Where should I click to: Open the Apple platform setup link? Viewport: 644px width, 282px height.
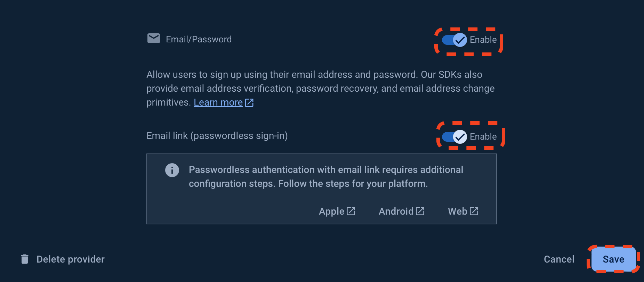[331, 211]
